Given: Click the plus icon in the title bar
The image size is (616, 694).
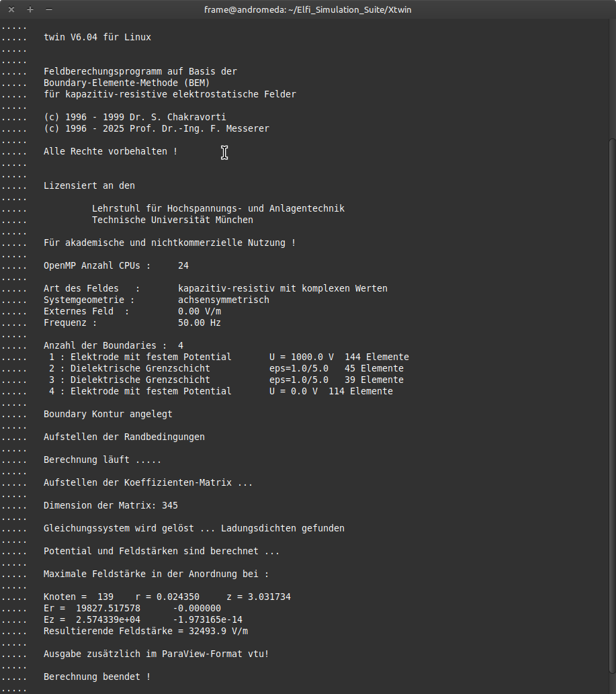Looking at the screenshot, I should click(30, 9).
